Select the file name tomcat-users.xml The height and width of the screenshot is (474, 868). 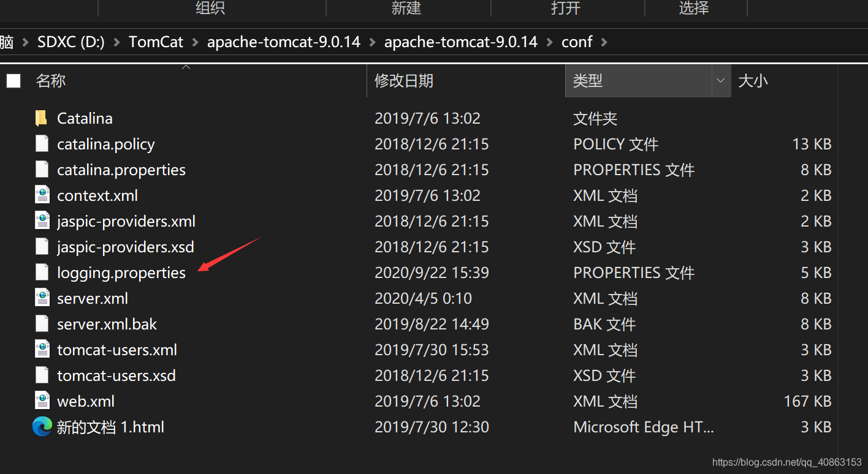pyautogui.click(x=117, y=350)
